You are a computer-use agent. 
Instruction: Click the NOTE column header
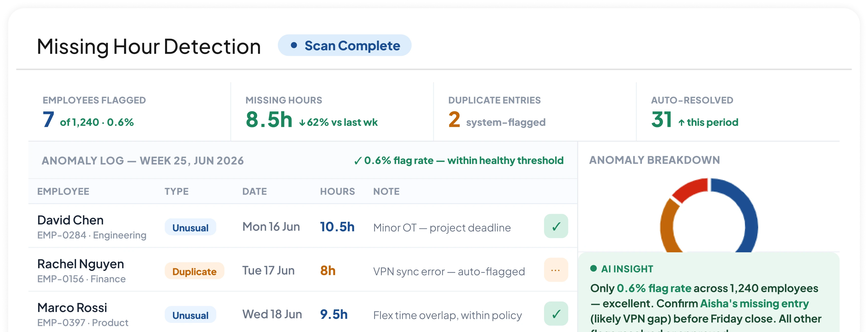(x=386, y=191)
